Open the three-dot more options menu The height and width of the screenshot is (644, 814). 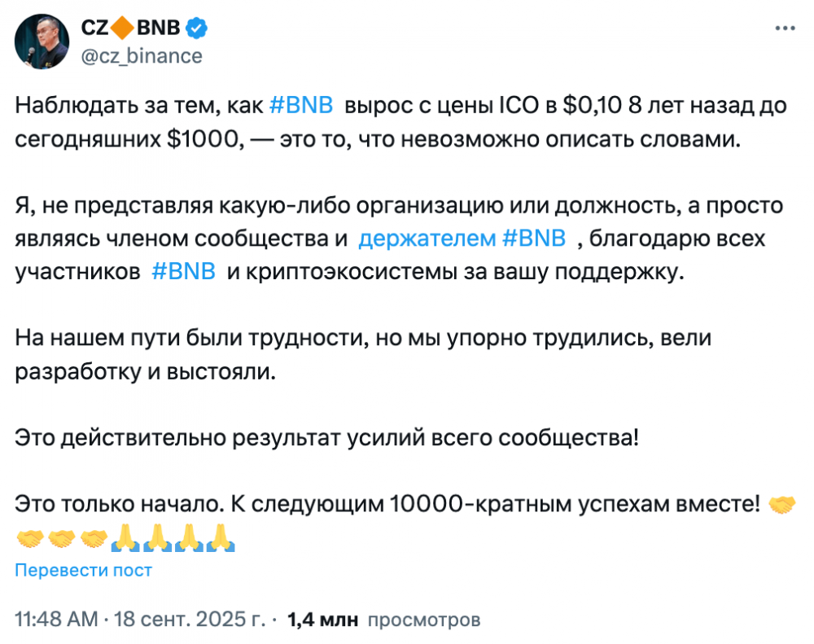784,28
